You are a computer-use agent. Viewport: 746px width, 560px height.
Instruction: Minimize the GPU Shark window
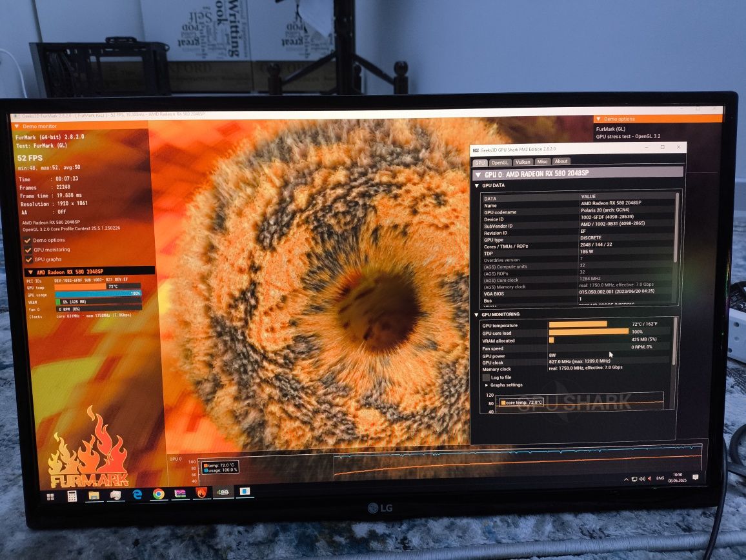(646, 148)
